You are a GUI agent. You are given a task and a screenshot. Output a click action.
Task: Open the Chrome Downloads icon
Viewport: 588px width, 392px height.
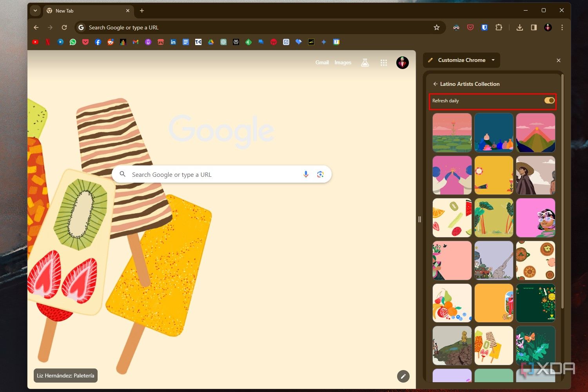(520, 27)
